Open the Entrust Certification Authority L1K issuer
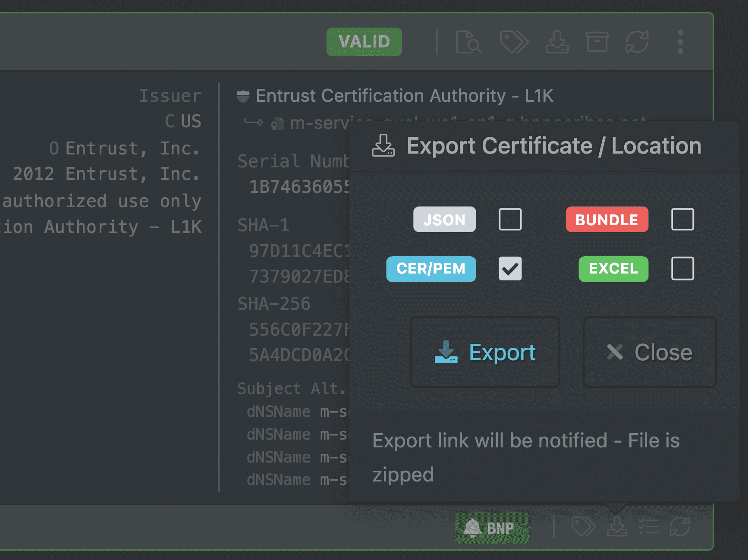 point(404,96)
